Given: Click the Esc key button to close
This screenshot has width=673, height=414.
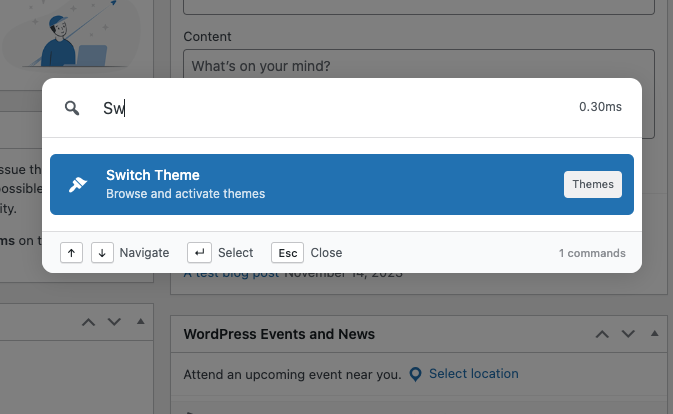Looking at the screenshot, I should point(287,253).
